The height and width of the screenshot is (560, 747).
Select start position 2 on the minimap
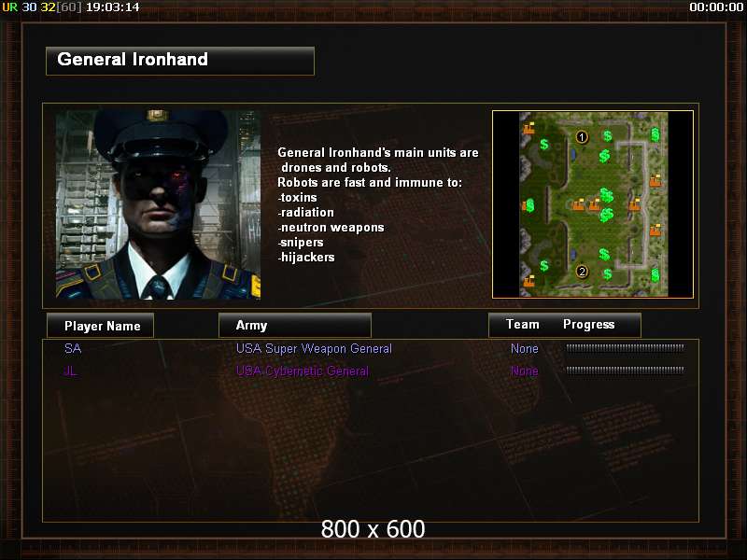click(x=582, y=272)
